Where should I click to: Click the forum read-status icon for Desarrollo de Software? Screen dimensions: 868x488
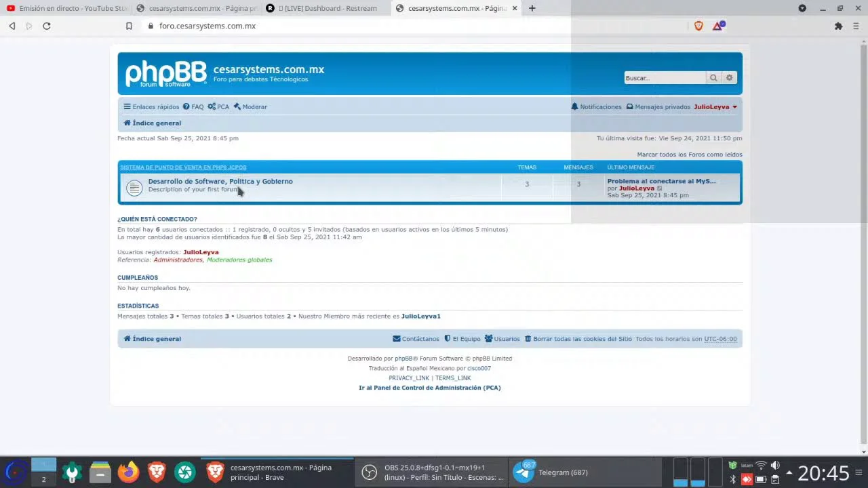tap(134, 187)
